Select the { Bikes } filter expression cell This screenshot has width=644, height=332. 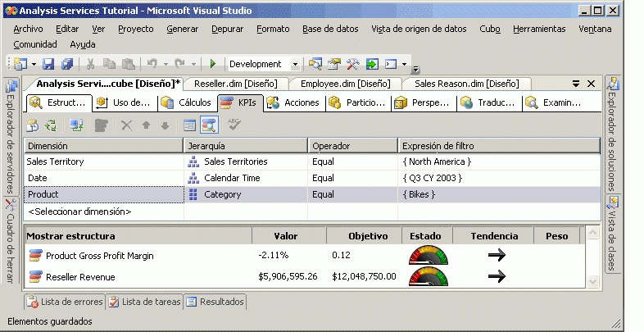499,194
